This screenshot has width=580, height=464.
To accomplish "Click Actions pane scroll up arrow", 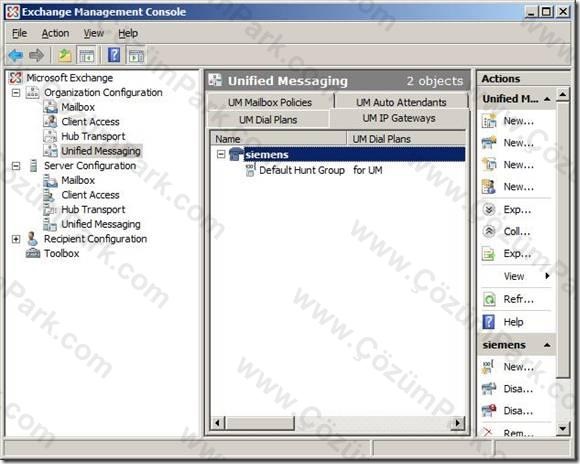I will (563, 95).
